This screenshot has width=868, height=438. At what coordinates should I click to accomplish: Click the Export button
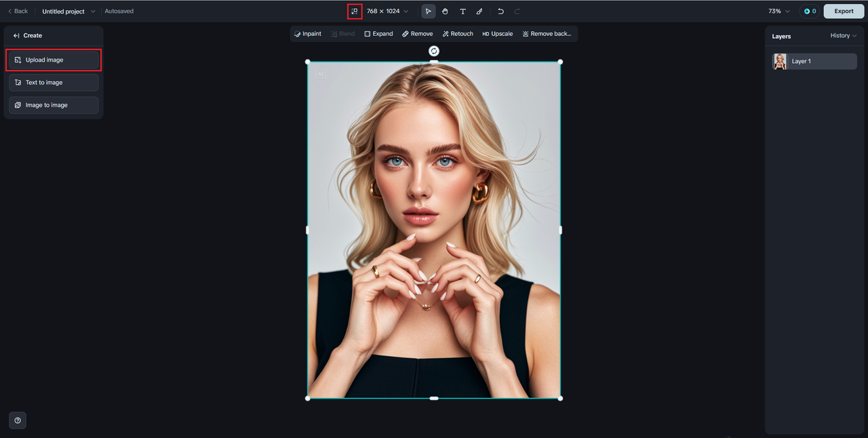[844, 12]
